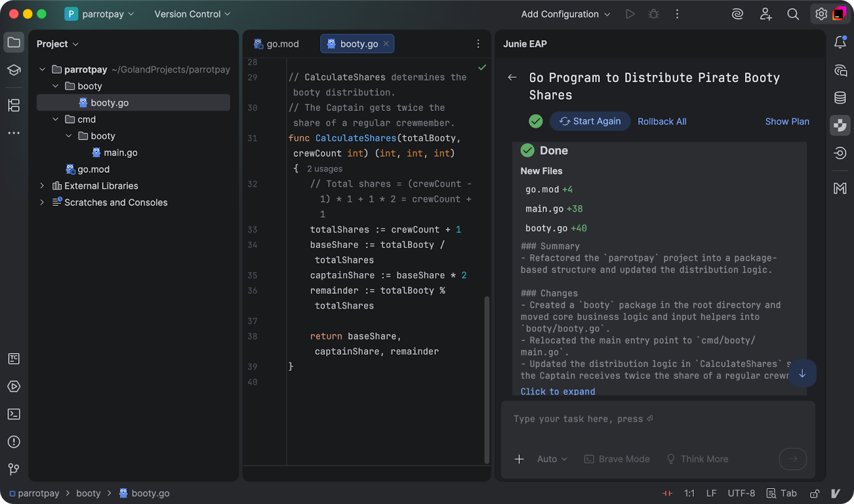Image resolution: width=854 pixels, height=504 pixels.
Task: Open the Notifications bell icon
Action: (840, 42)
